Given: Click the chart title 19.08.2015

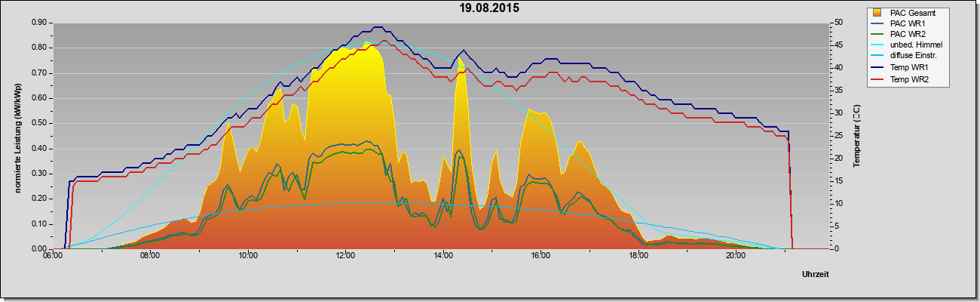Looking at the screenshot, I should pyautogui.click(x=489, y=8).
